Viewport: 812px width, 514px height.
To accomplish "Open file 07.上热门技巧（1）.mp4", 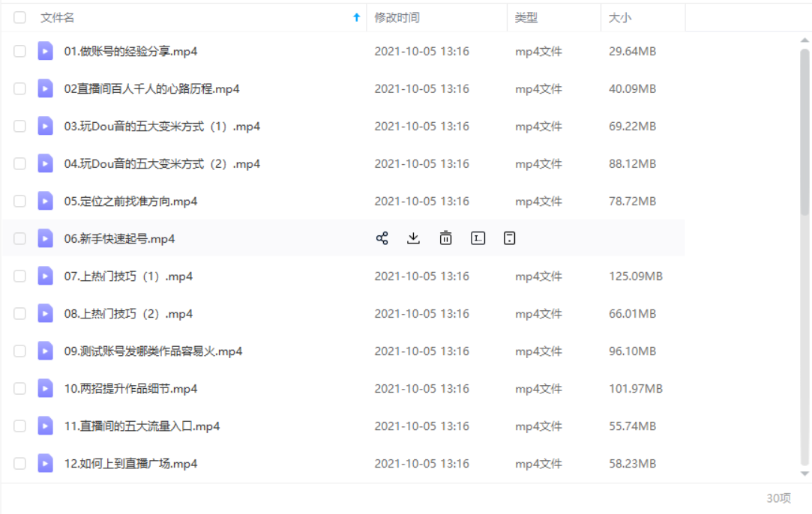I will pyautogui.click(x=128, y=276).
